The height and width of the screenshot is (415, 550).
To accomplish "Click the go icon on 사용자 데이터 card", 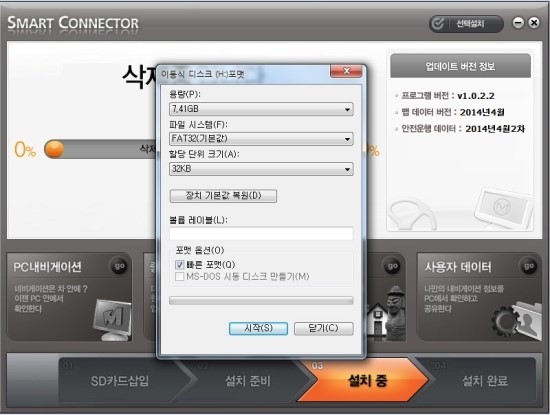I will pos(529,266).
